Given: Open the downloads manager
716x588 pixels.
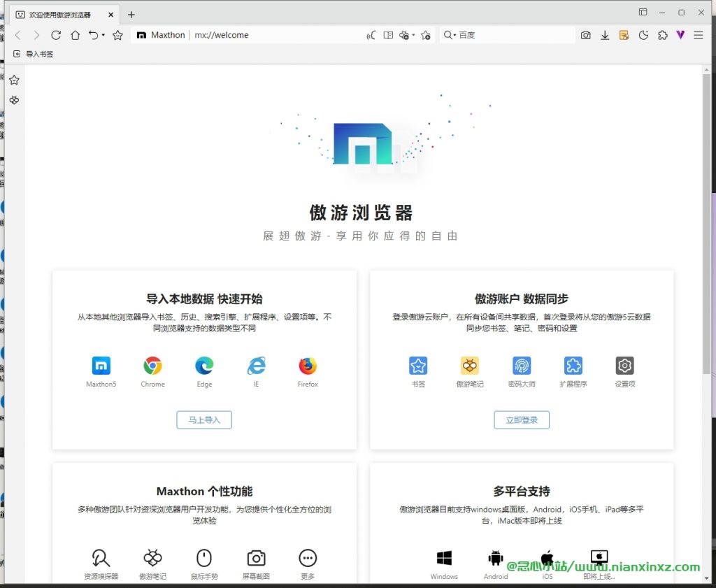Looking at the screenshot, I should 605,35.
